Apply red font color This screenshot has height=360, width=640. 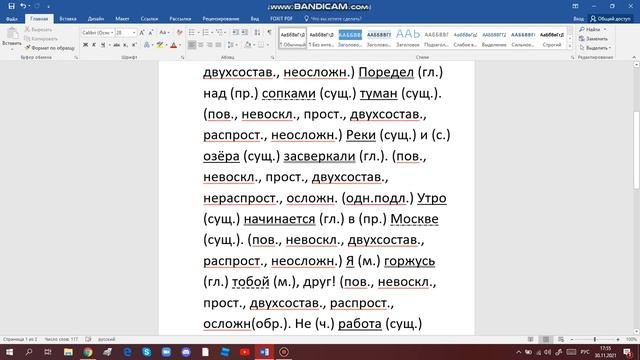point(173,45)
